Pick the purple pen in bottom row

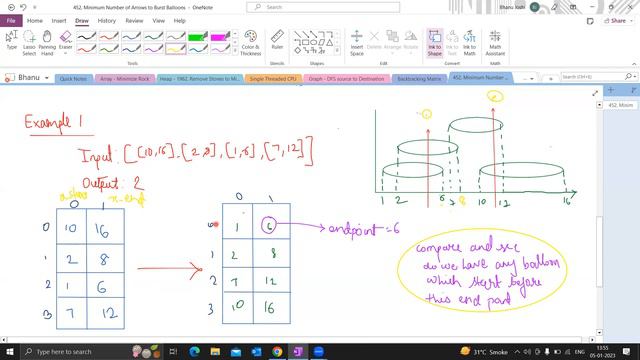pos(153,49)
